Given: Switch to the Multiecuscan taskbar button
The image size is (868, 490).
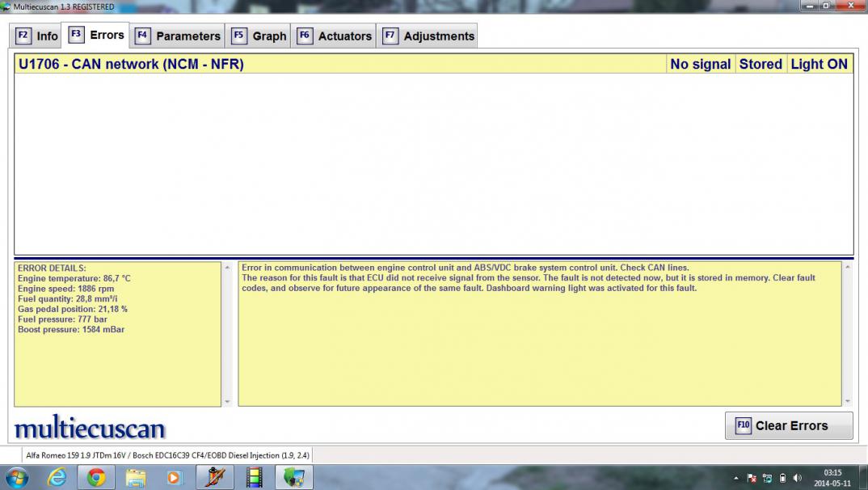Looking at the screenshot, I should pyautogui.click(x=294, y=477).
